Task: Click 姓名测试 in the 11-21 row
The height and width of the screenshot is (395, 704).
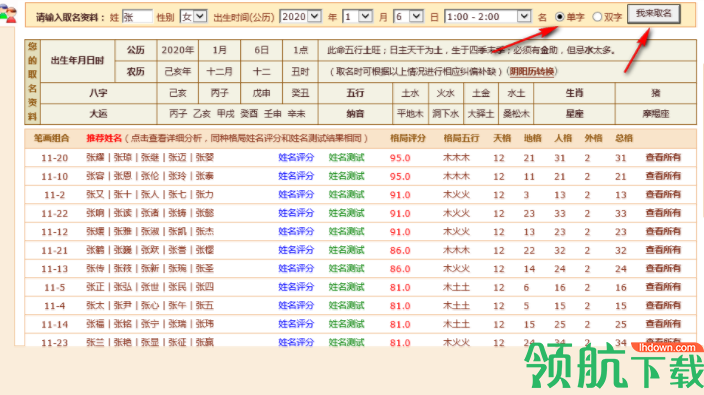Action: click(346, 250)
